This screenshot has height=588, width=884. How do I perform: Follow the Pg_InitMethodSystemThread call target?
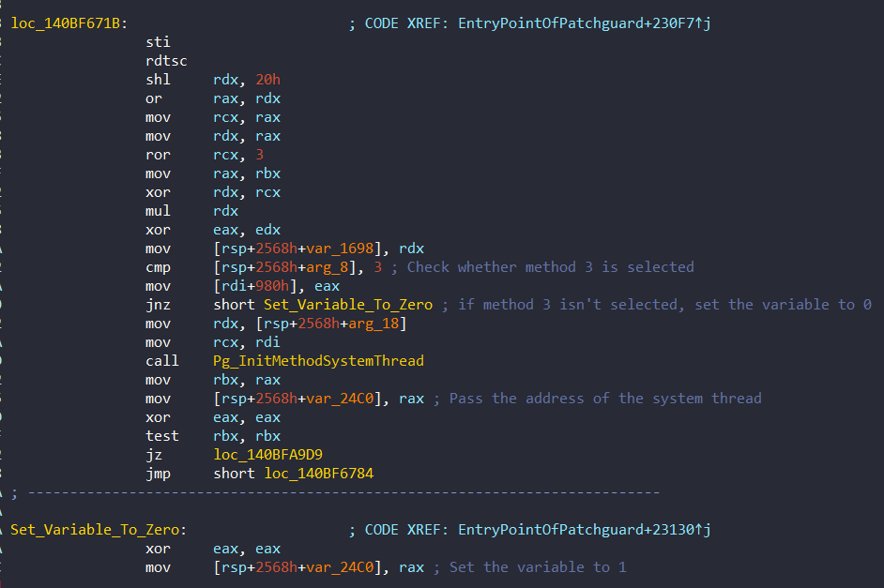(x=318, y=361)
